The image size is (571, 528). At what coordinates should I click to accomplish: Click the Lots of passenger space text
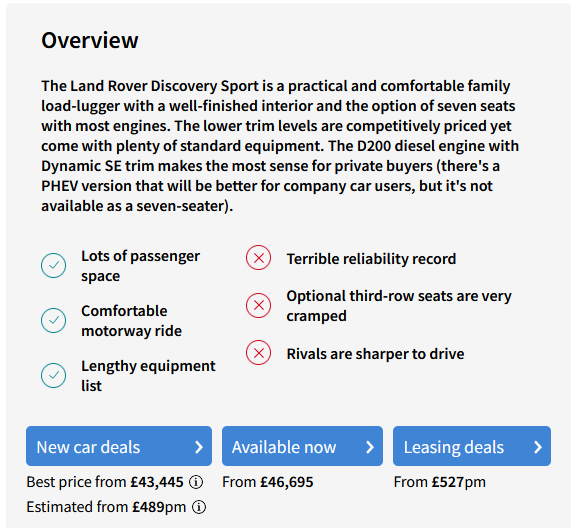[140, 266]
